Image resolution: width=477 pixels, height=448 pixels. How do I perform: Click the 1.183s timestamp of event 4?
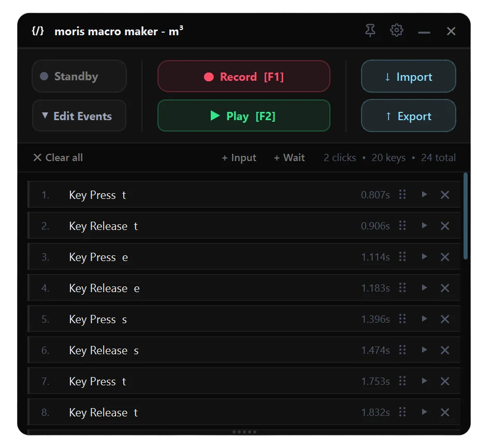[x=375, y=288]
